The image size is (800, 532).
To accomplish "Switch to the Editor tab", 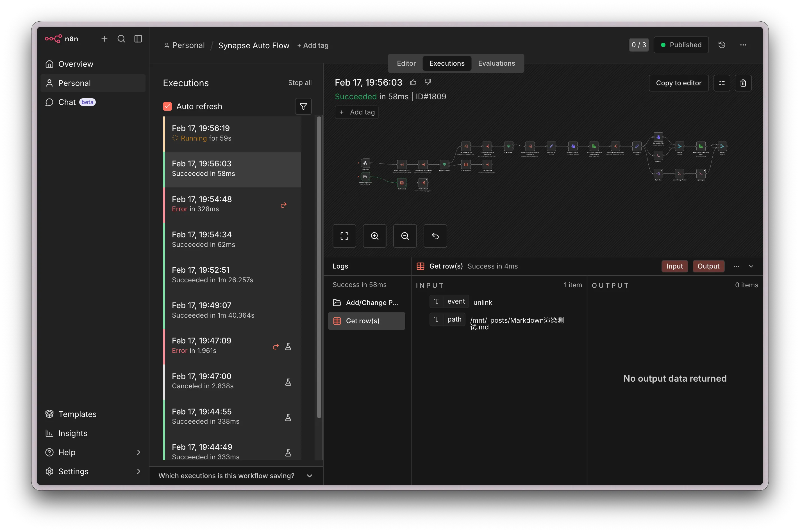I will tap(406, 63).
